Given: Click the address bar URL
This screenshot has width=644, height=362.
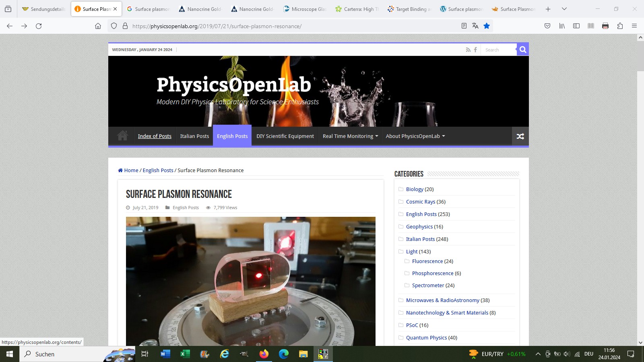Looking at the screenshot, I should point(217,26).
